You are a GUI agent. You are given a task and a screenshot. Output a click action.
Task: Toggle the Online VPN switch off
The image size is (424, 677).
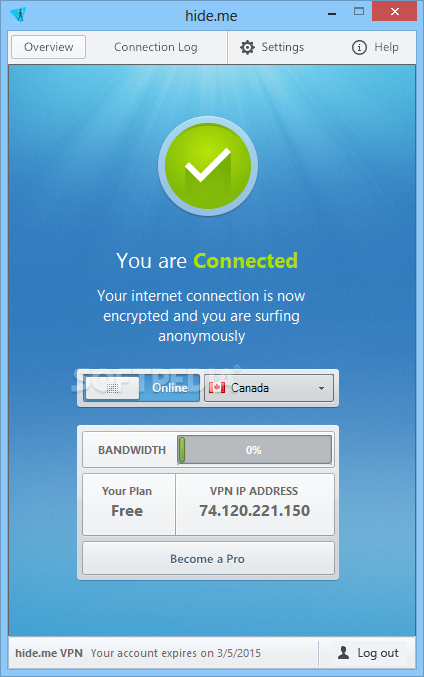click(142, 388)
